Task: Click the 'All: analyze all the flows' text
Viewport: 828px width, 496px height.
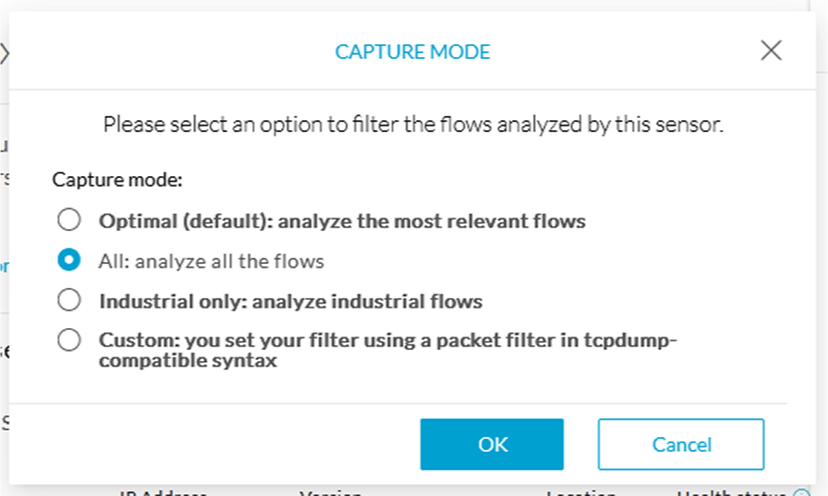Action: pos(211,261)
